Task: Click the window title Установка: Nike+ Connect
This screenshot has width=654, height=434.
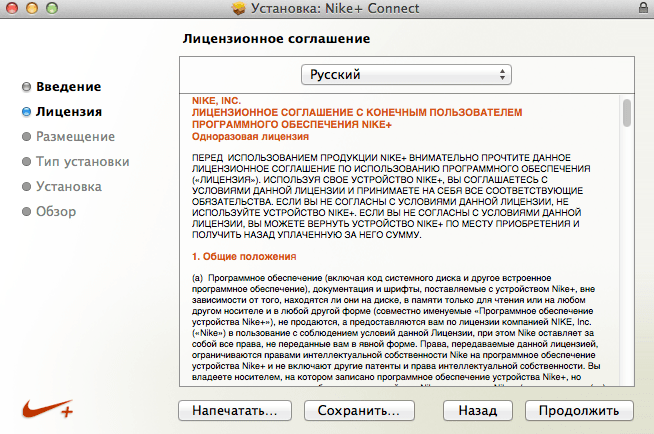Action: [x=335, y=8]
